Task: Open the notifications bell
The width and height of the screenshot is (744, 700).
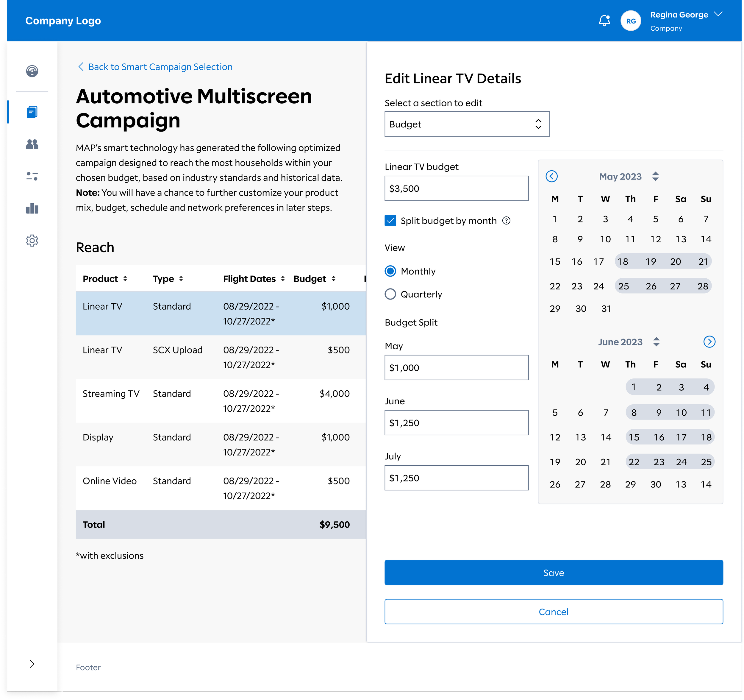Action: [x=604, y=21]
